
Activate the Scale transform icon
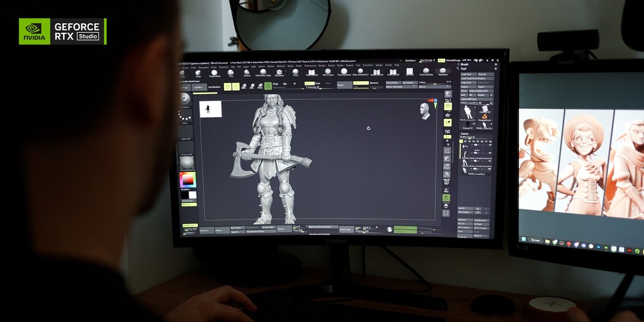pos(252,86)
